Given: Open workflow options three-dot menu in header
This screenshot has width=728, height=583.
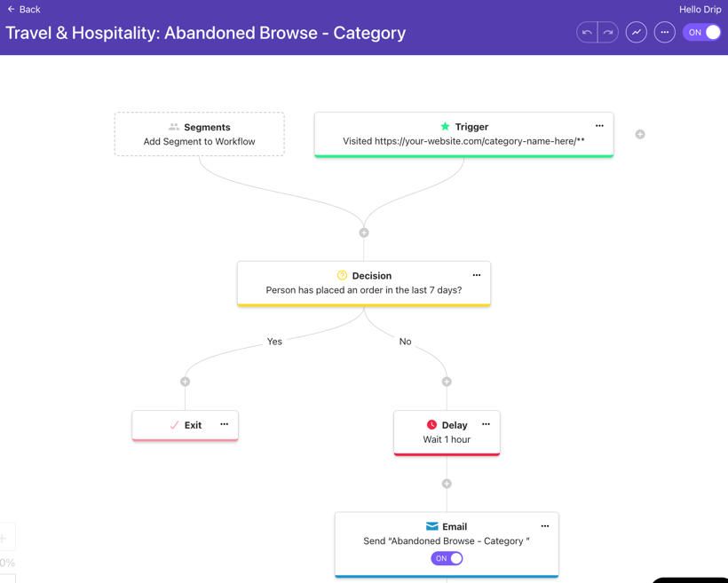Looking at the screenshot, I should (665, 33).
